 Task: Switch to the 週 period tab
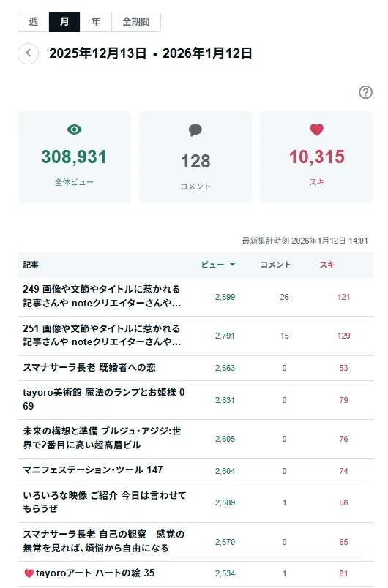[x=34, y=22]
